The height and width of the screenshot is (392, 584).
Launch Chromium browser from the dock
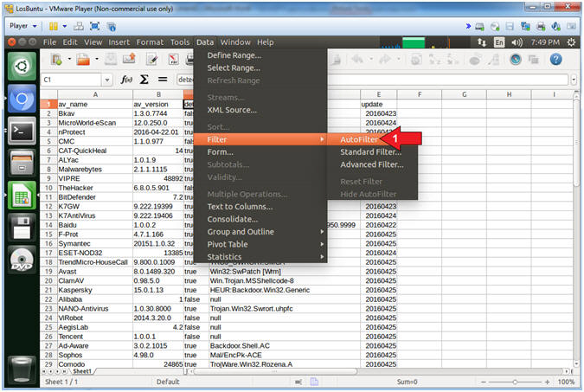(22, 99)
